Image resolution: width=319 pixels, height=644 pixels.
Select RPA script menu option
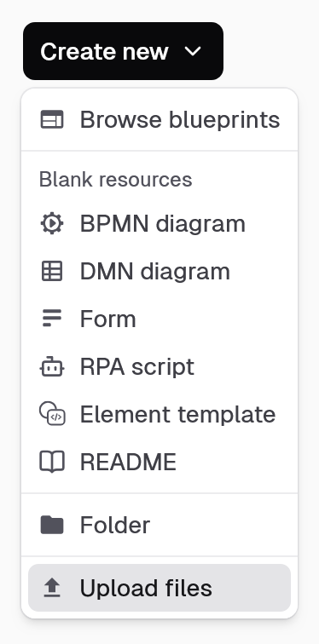[x=159, y=366]
